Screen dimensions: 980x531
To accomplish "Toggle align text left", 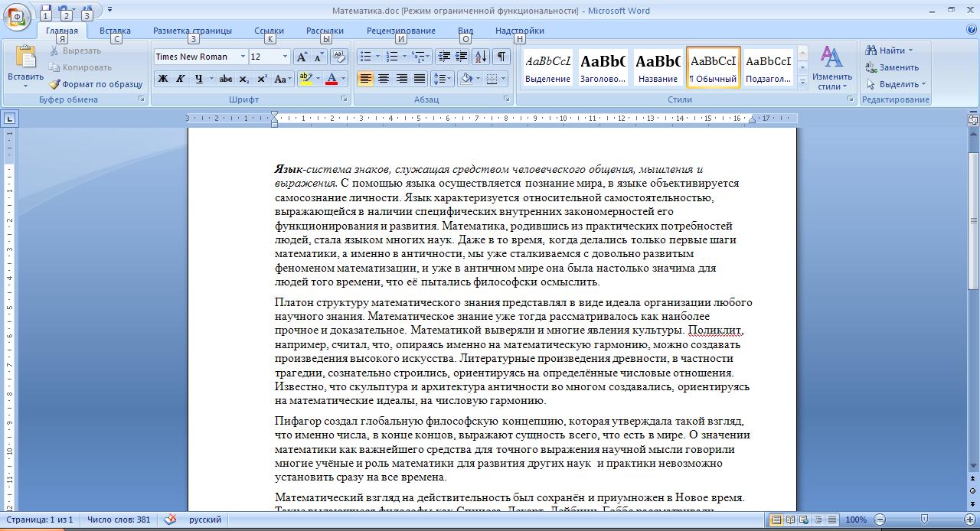I will pyautogui.click(x=366, y=79).
